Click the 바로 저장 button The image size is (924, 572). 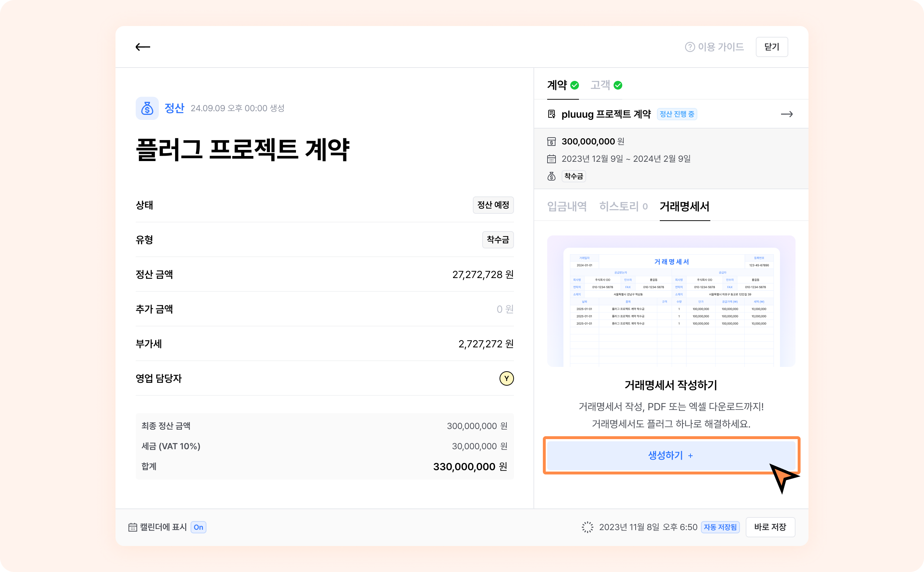click(x=770, y=527)
